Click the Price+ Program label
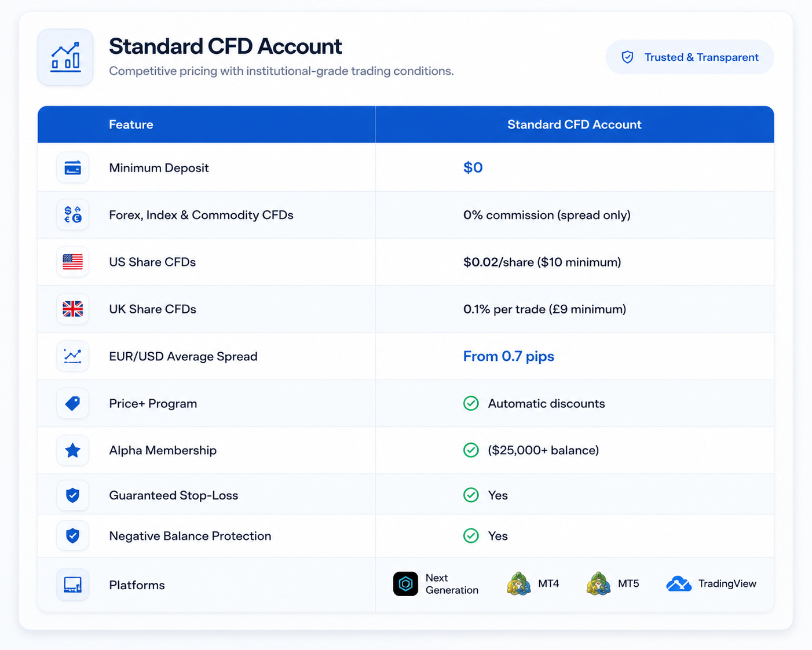Image resolution: width=812 pixels, height=650 pixels. click(153, 403)
